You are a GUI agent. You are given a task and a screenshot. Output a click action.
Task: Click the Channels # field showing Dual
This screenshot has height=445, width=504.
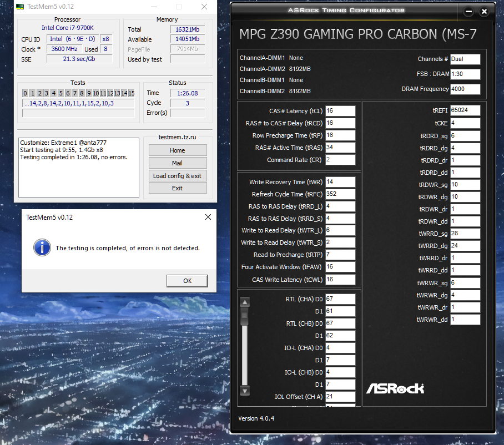tap(465, 59)
